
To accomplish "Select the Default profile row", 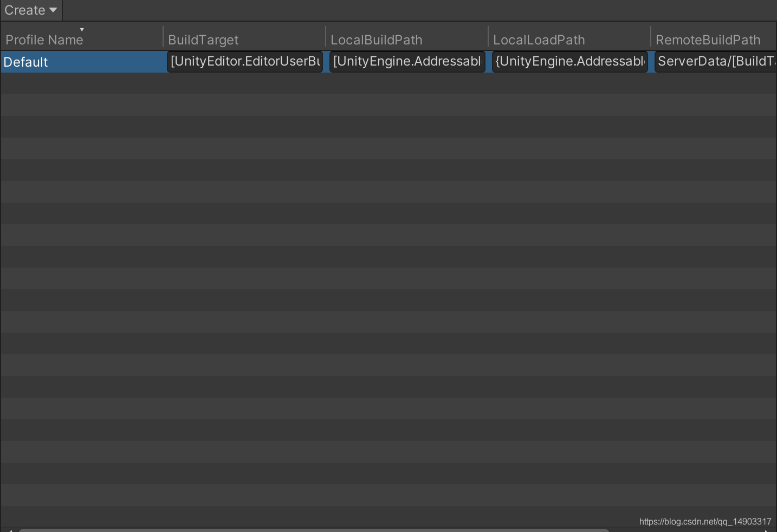I will pyautogui.click(x=81, y=62).
